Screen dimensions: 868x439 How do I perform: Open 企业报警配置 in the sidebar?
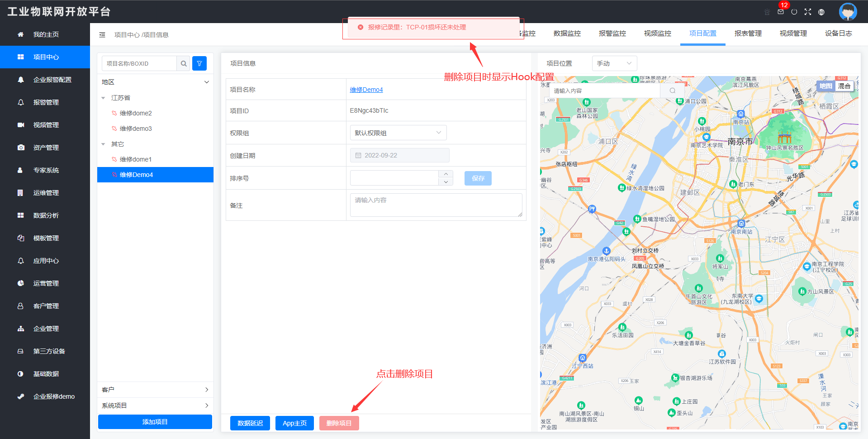[x=52, y=80]
